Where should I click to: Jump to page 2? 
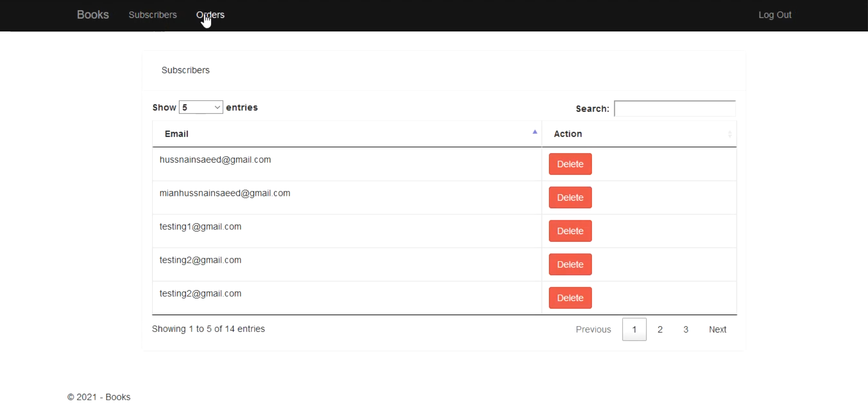click(x=660, y=329)
